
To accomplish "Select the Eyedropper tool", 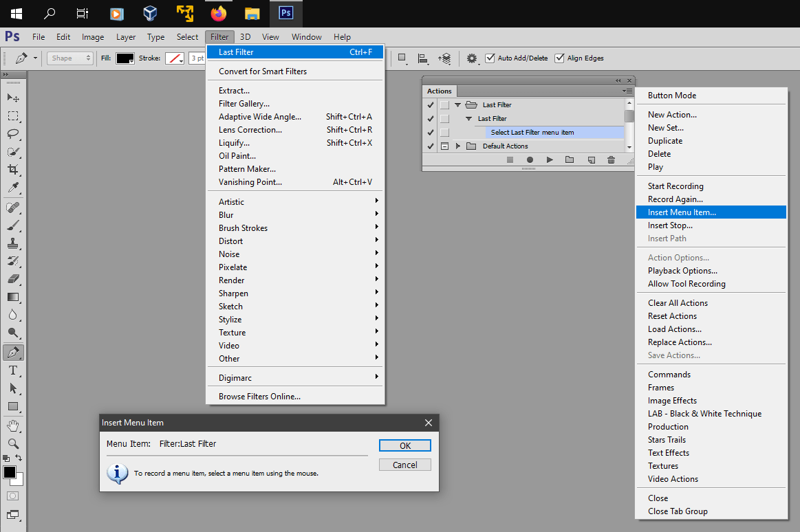I will [x=13, y=188].
